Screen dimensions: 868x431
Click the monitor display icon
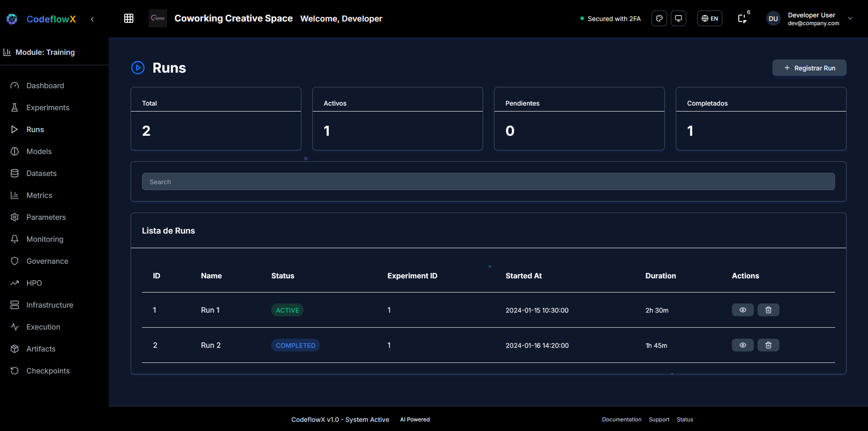[679, 18]
